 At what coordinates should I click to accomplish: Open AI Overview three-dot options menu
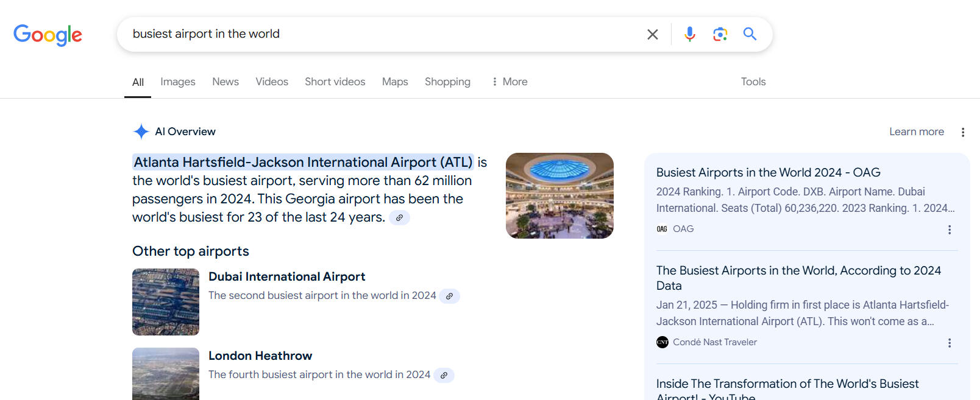[x=963, y=132]
